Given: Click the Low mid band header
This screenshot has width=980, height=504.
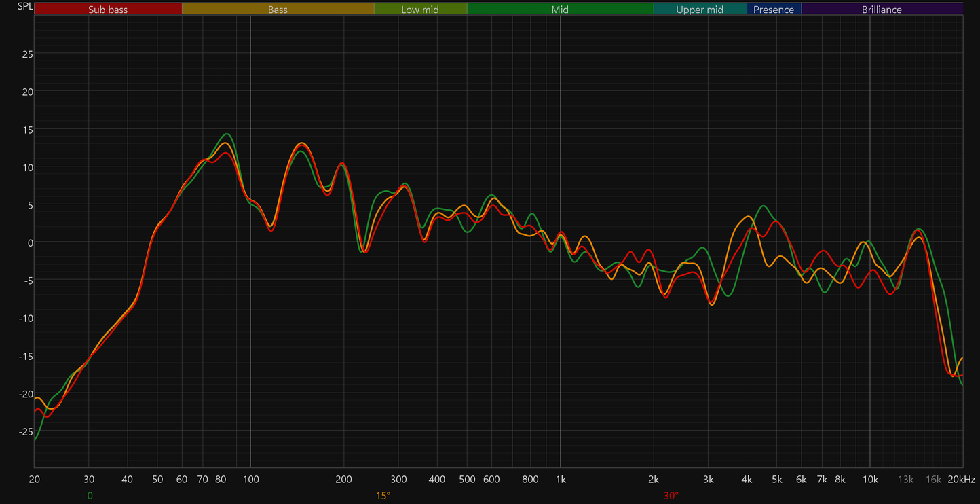Looking at the screenshot, I should [x=420, y=9].
